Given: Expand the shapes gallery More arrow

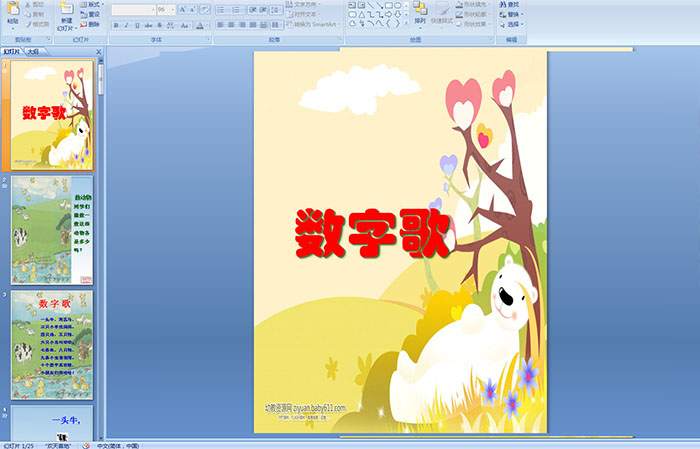Looking at the screenshot, I should coord(406,24).
